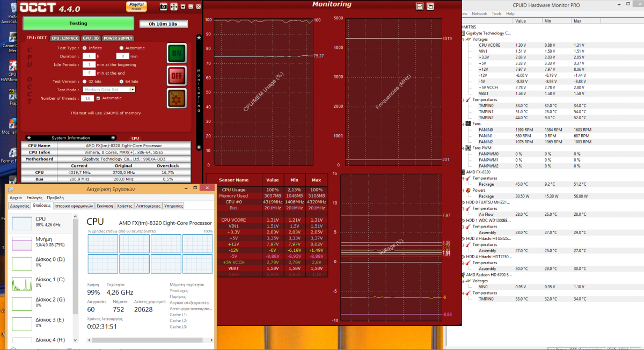The width and height of the screenshot is (644, 350).
Task: Click the star icon above the Monitoring strip
Action: click(x=199, y=37)
